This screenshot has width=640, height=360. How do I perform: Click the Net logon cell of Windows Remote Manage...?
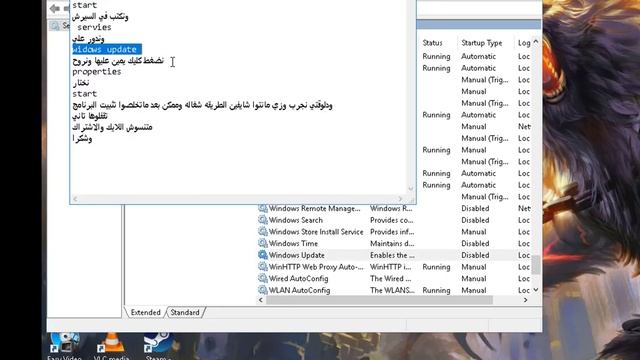click(524, 208)
